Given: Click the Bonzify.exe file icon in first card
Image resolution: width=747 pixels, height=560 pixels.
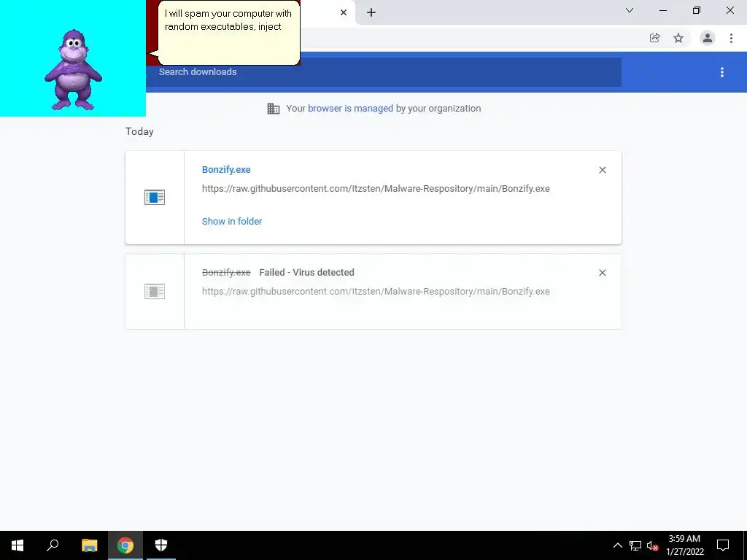Looking at the screenshot, I should click(x=155, y=197).
